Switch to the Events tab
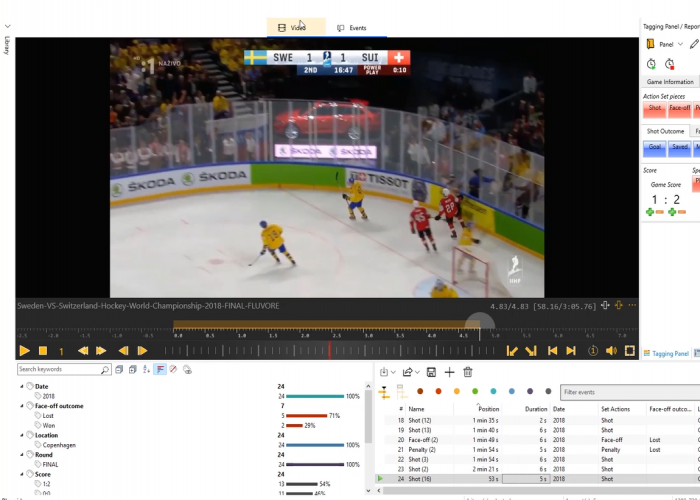 (352, 28)
